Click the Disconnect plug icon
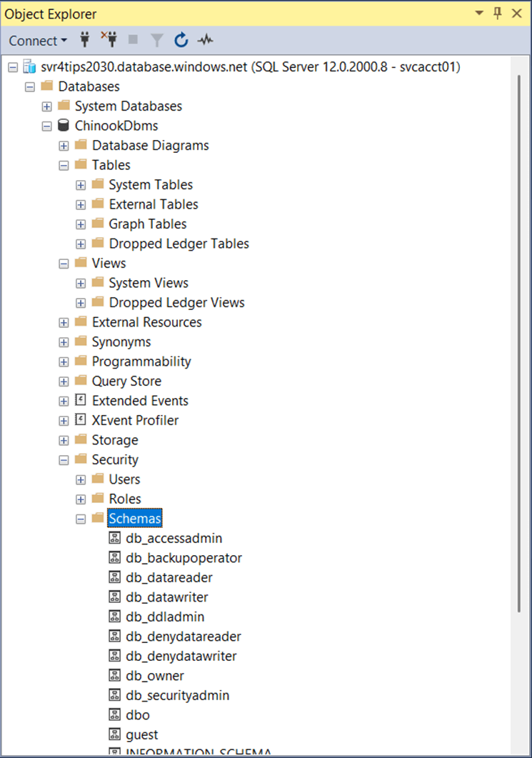Viewport: 532px width, 758px height. point(109,40)
